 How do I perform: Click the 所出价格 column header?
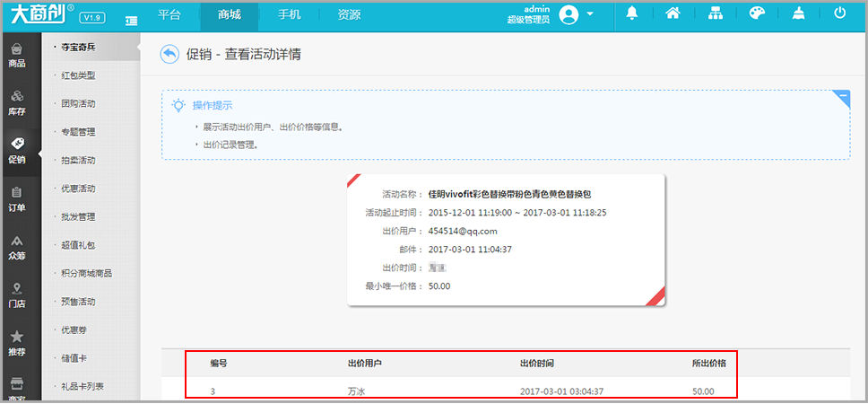click(x=709, y=364)
